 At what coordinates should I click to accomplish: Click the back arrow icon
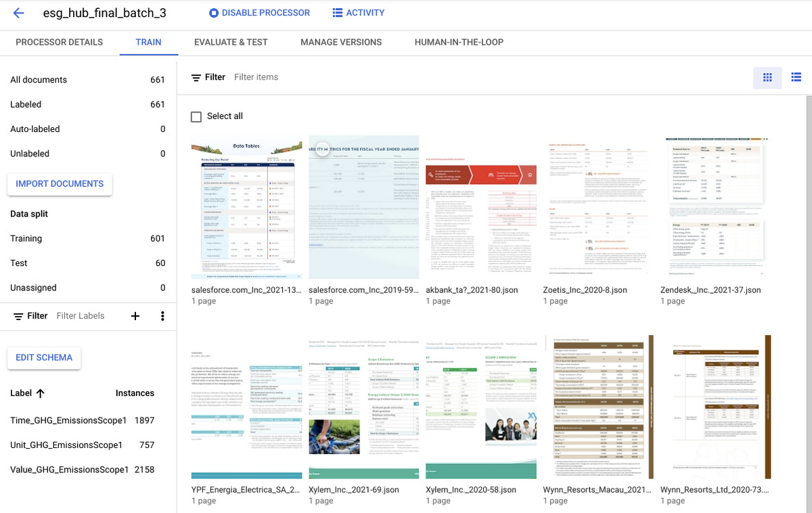coord(18,13)
